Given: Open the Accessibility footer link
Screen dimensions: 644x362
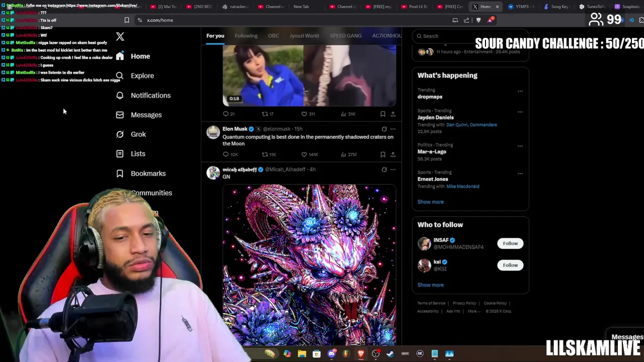Looking at the screenshot, I should click(428, 311).
